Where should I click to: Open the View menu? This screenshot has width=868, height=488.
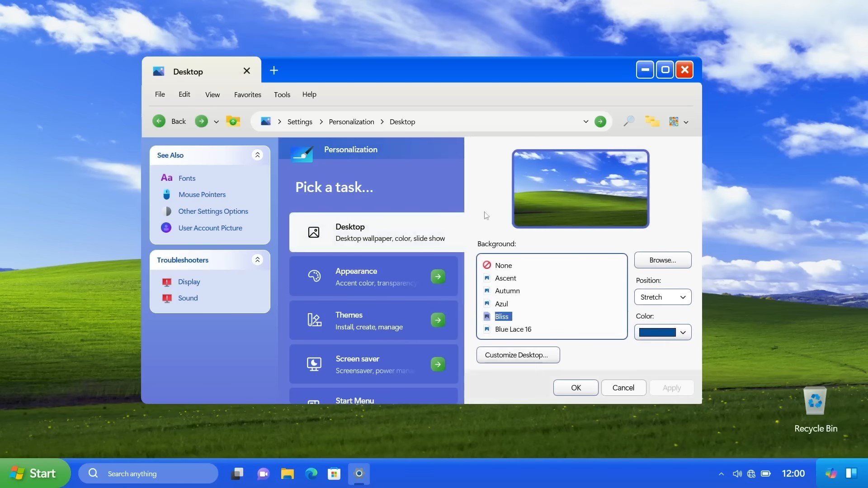212,94
